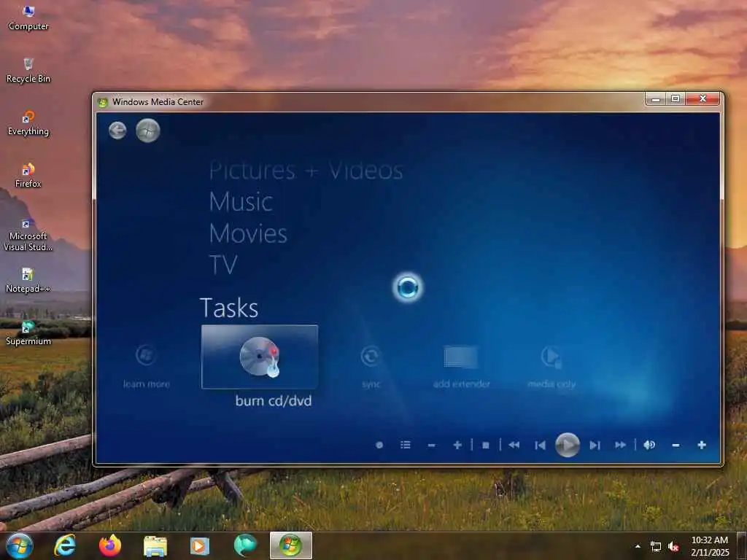Viewport: 747px width, 560px height.
Task: Close the Windows Media Center window
Action: [x=703, y=98]
